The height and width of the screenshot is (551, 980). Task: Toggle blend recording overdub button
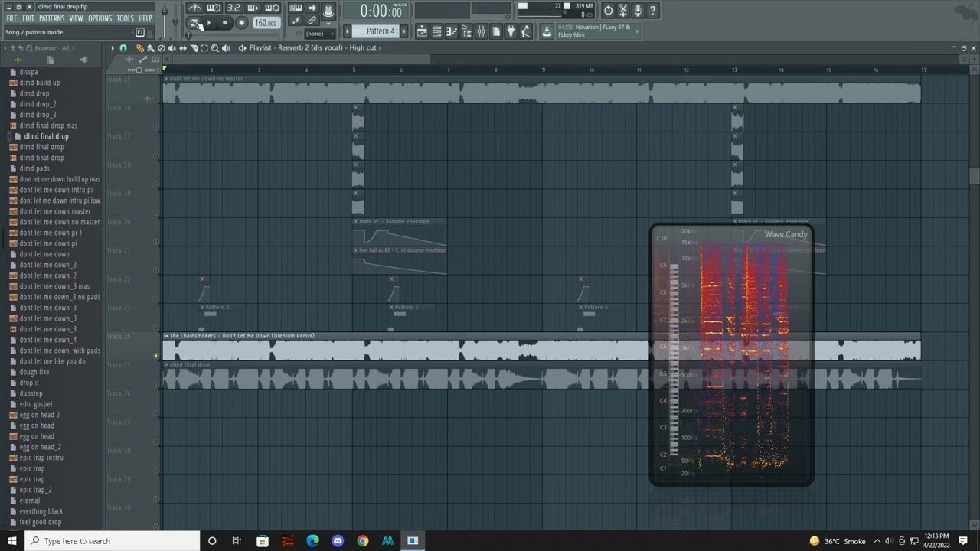[x=253, y=8]
